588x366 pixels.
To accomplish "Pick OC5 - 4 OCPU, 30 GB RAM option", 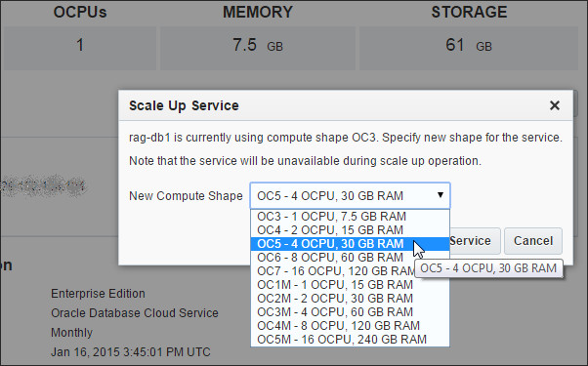I will (350, 244).
